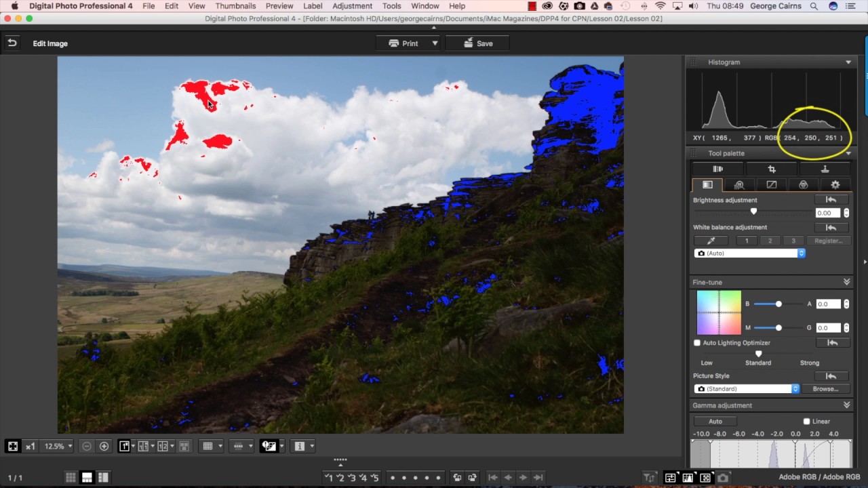Open the Label menu
The width and height of the screenshot is (868, 488).
(313, 6)
